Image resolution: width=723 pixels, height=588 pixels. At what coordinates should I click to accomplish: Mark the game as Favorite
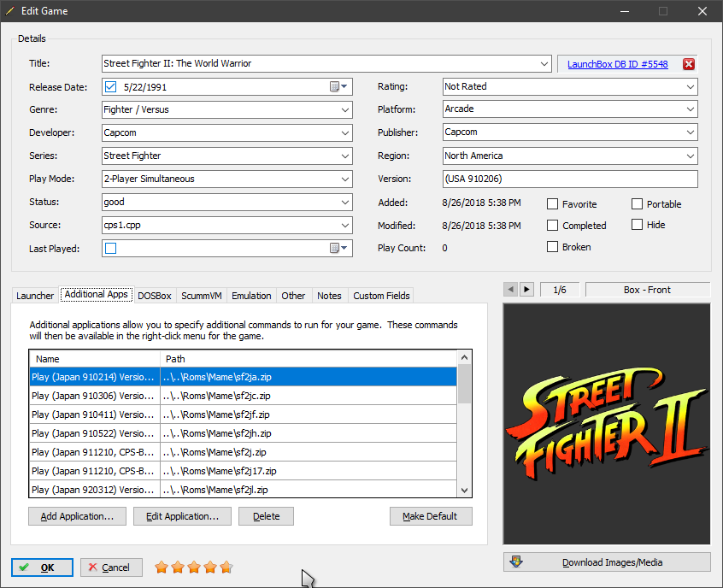552,204
